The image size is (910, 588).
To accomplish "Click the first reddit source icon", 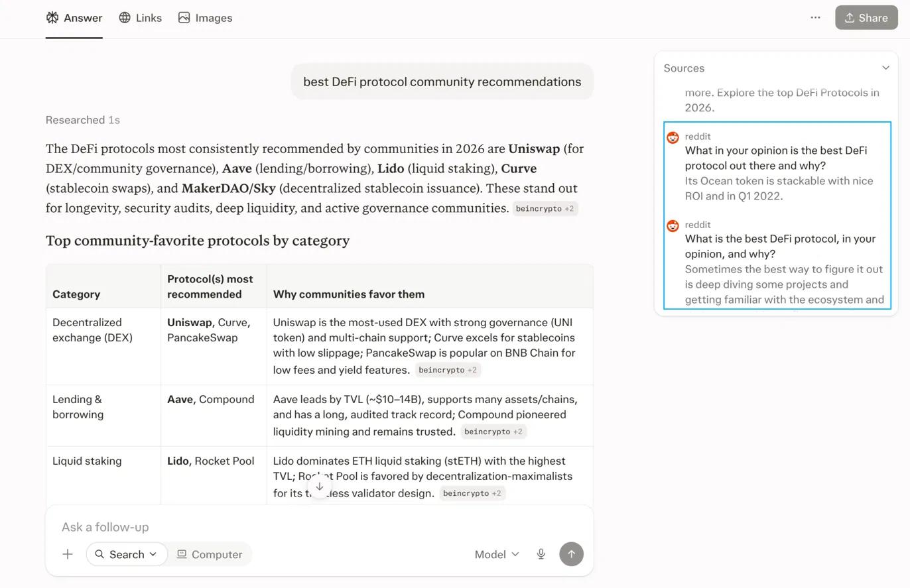I will (673, 137).
